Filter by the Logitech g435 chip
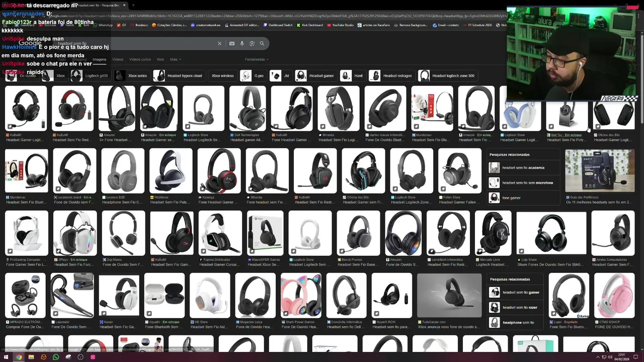Viewport: 644px width, 362px height. (90, 76)
